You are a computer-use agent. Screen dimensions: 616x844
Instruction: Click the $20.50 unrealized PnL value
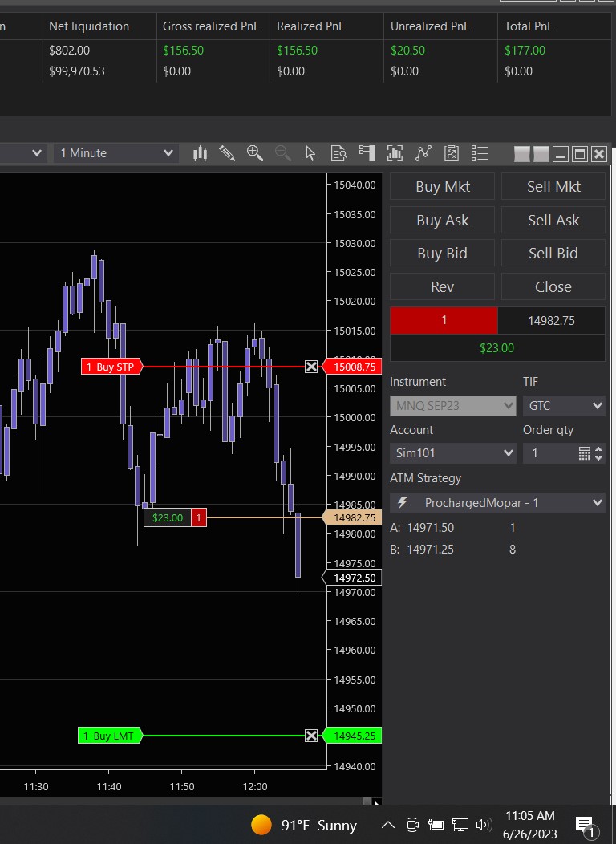407,50
